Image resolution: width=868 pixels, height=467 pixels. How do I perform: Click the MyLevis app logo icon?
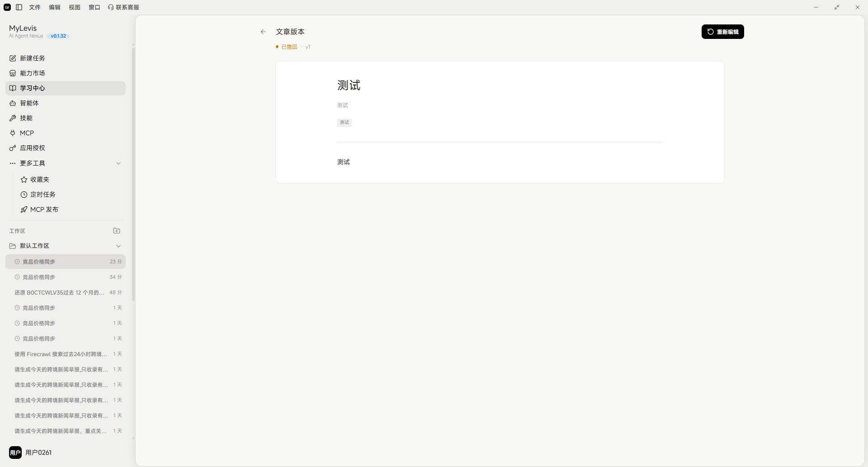[7, 7]
